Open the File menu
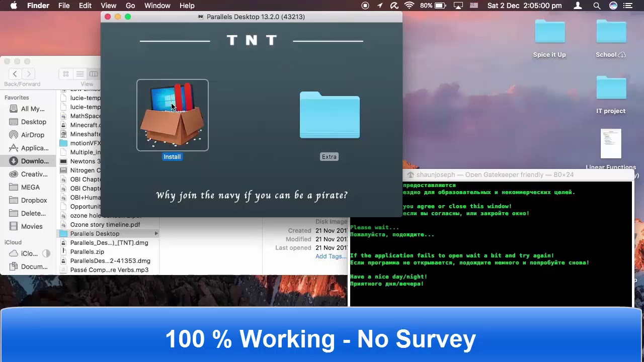The height and width of the screenshot is (362, 644). (x=64, y=6)
